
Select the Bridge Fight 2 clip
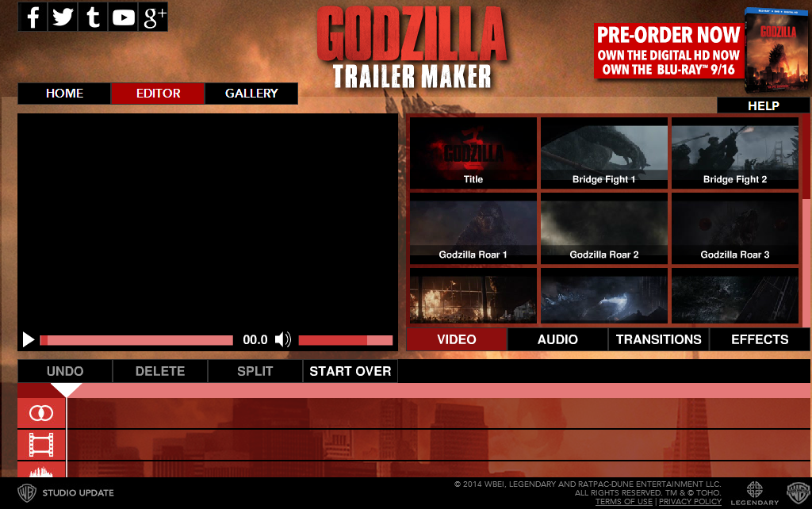tap(735, 153)
